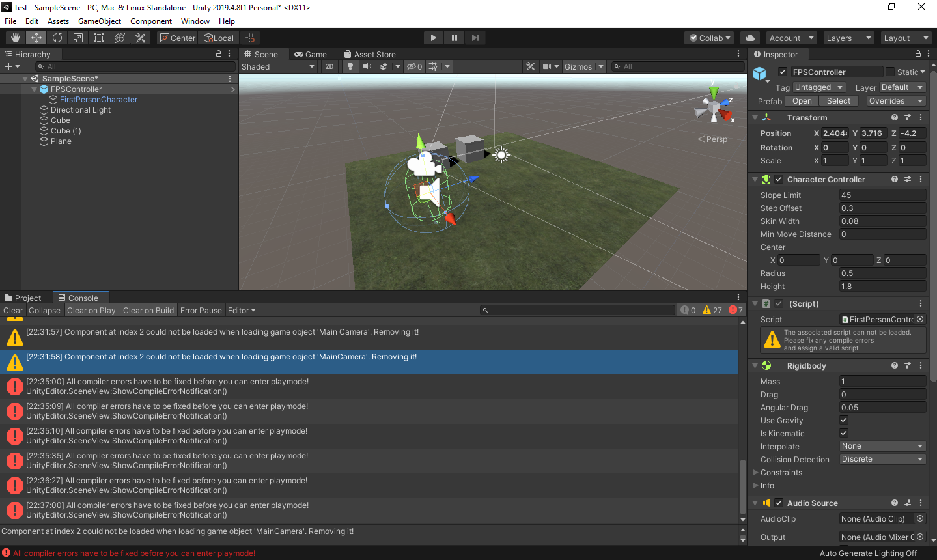This screenshot has height=560, width=937.
Task: Toggle scene grid visibility icon
Action: [x=433, y=66]
